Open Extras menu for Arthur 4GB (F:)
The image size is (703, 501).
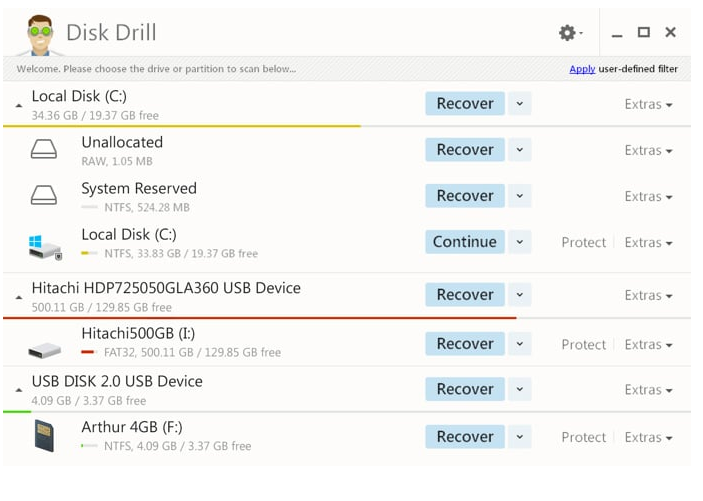(x=648, y=437)
